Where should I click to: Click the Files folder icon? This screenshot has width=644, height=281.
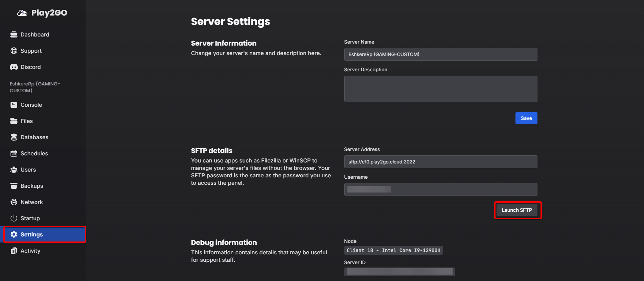pos(14,121)
